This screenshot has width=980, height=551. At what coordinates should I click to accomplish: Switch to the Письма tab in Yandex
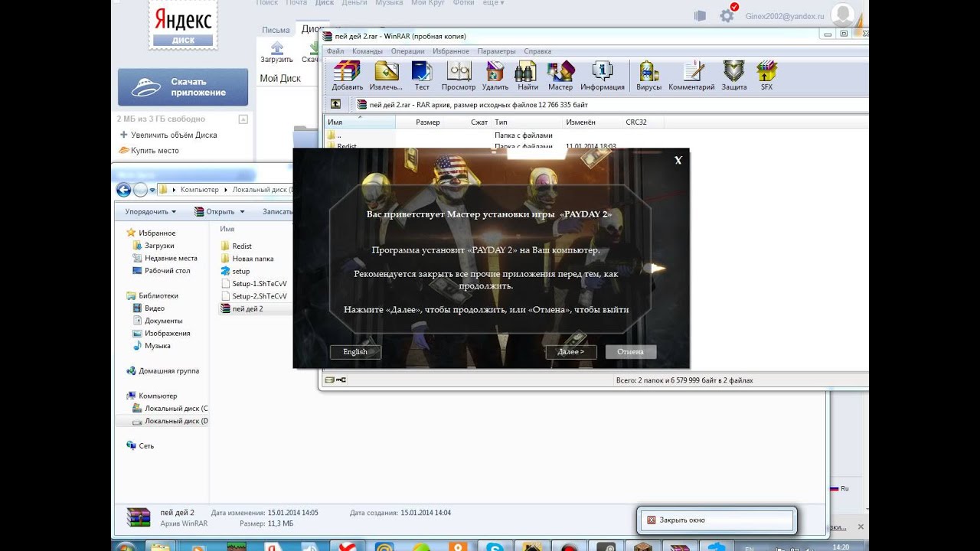pyautogui.click(x=276, y=31)
